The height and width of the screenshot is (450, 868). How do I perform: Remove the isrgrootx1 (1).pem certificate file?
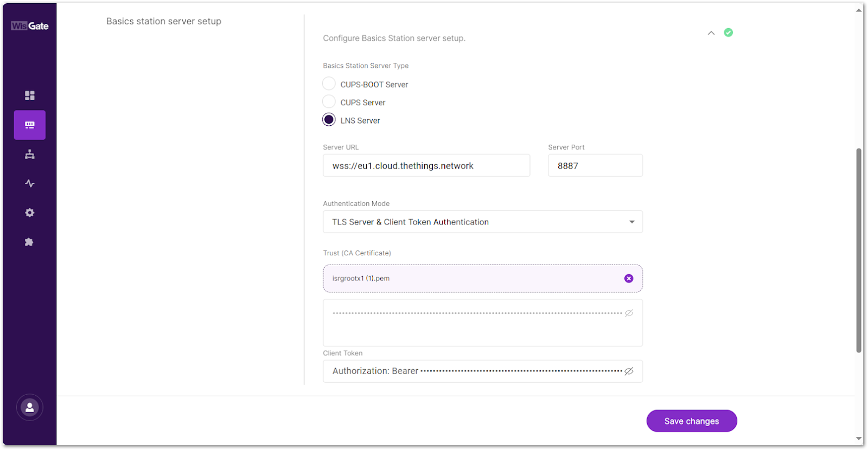coord(629,279)
